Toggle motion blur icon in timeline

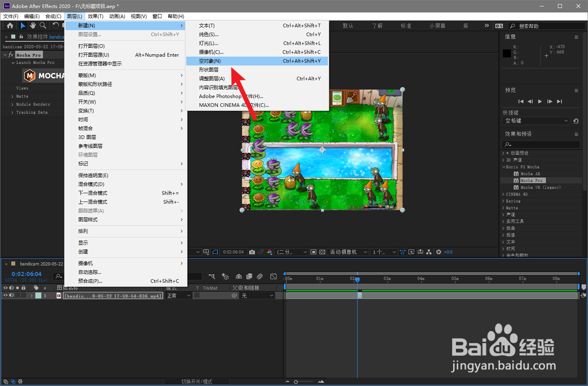[x=260, y=276]
